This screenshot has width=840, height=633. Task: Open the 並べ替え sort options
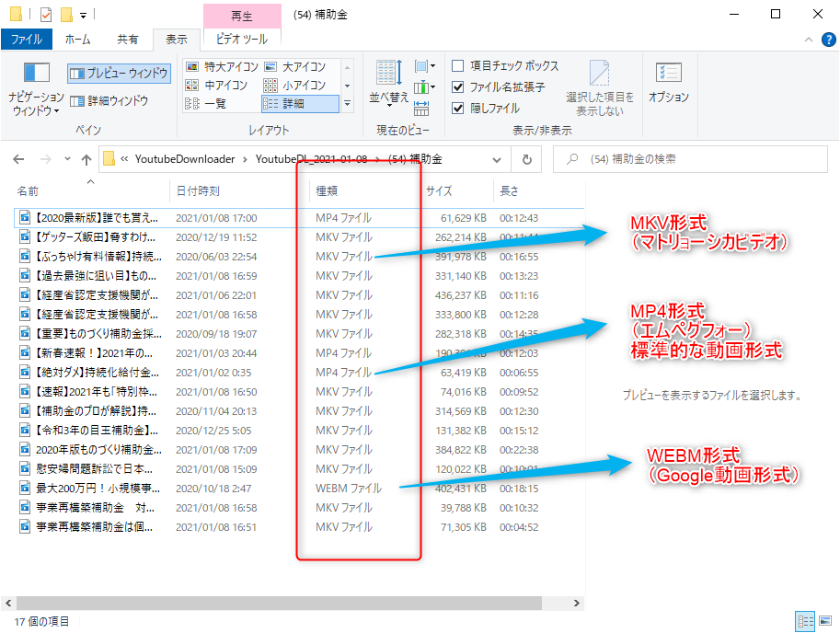pyautogui.click(x=388, y=82)
